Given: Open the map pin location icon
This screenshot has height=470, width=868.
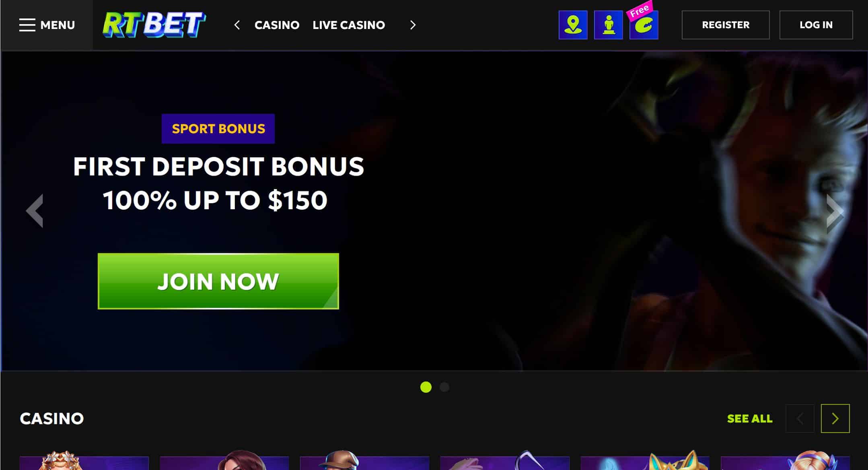Looking at the screenshot, I should [573, 25].
